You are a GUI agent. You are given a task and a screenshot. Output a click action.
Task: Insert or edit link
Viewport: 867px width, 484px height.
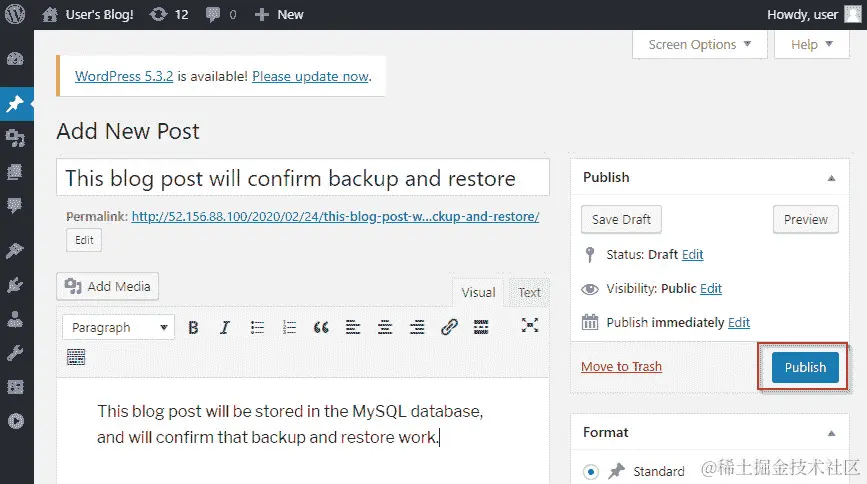[449, 327]
